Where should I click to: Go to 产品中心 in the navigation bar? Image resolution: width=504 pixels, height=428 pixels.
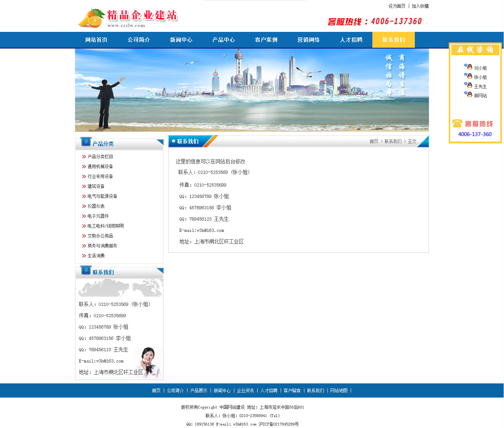224,40
